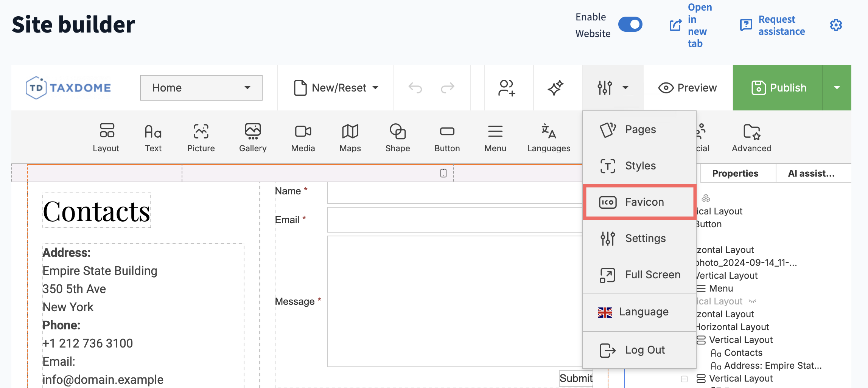Insert a Picture element
Image resolution: width=868 pixels, height=388 pixels.
tap(201, 138)
